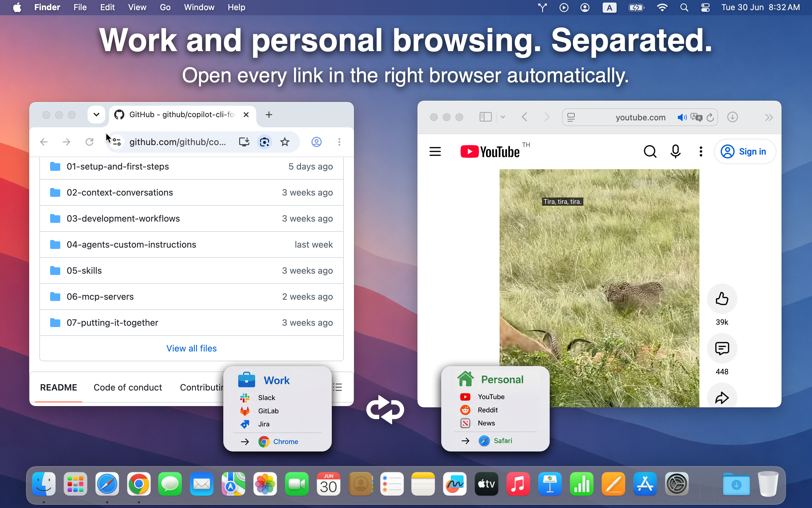This screenshot has height=508, width=812.
Task: Bookmark this page with the star icon
Action: 285,142
